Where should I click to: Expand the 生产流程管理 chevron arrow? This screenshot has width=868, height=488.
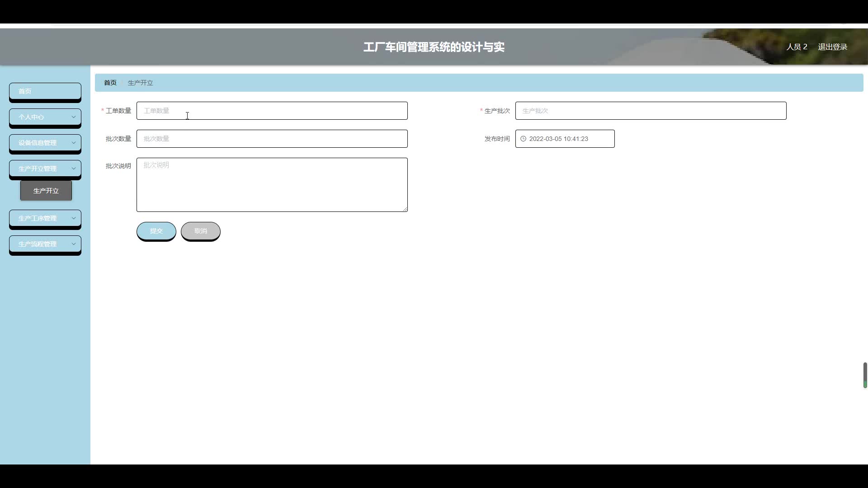tap(74, 244)
